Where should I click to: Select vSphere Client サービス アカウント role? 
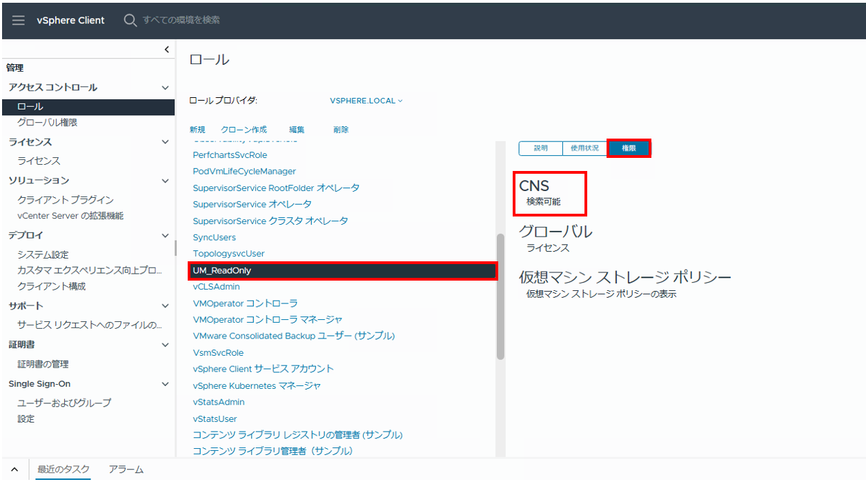263,369
